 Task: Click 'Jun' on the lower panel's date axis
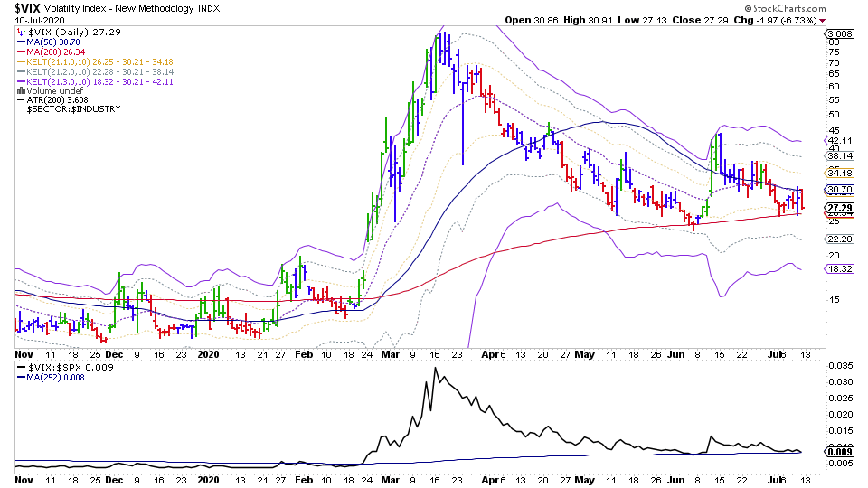click(676, 480)
